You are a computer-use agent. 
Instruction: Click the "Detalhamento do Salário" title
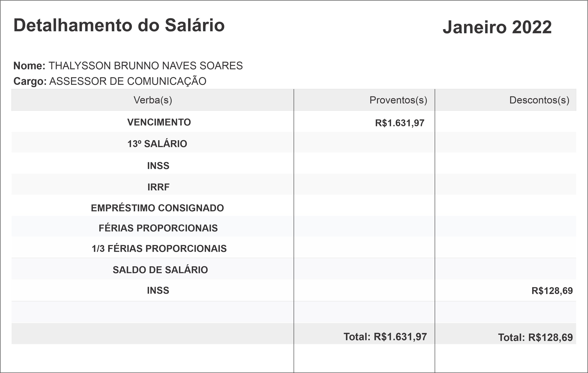(119, 25)
